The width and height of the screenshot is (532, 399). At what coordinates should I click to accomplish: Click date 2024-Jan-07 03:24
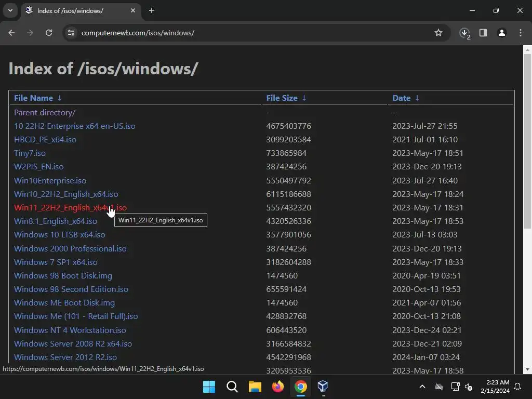[426, 357]
